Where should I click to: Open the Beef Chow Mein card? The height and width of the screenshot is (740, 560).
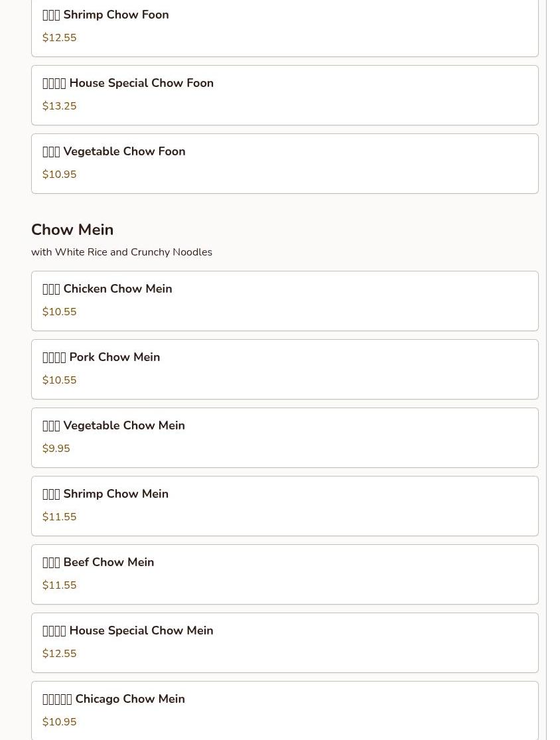pos(285,575)
